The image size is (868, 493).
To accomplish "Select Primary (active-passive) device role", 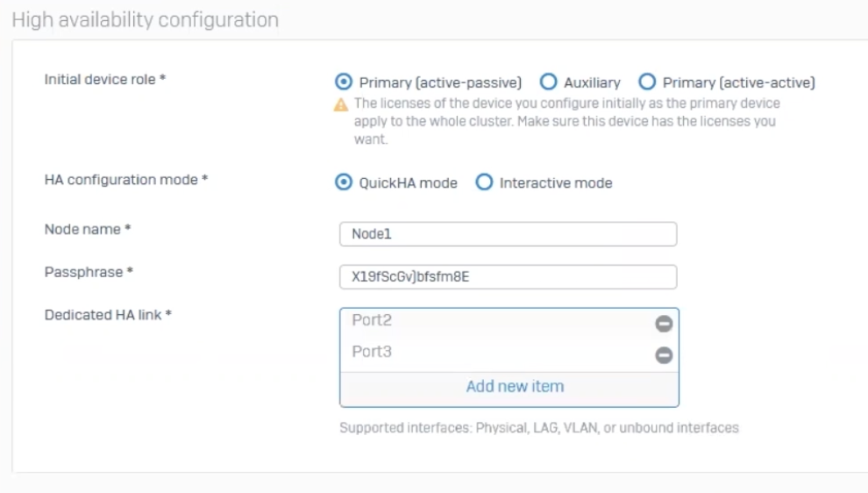I will [x=345, y=82].
